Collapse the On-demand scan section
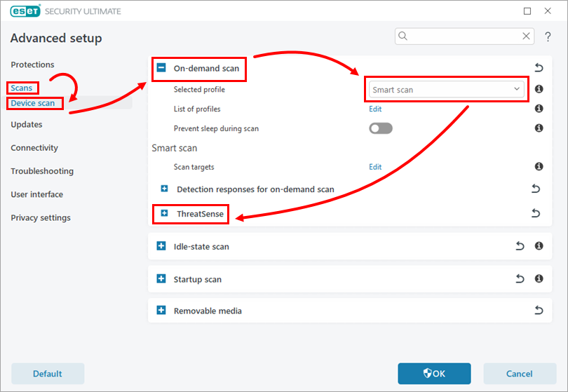This screenshot has height=392, width=568. click(161, 68)
